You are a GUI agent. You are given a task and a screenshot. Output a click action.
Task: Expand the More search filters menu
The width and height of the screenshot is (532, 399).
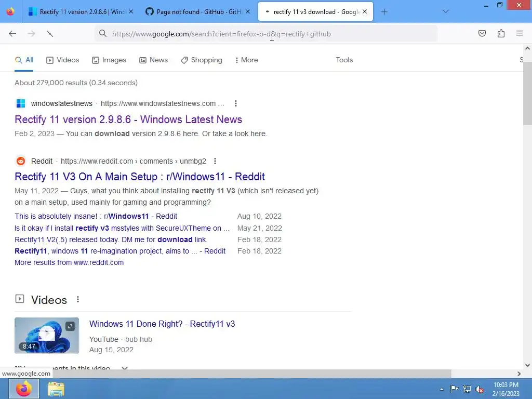click(247, 60)
